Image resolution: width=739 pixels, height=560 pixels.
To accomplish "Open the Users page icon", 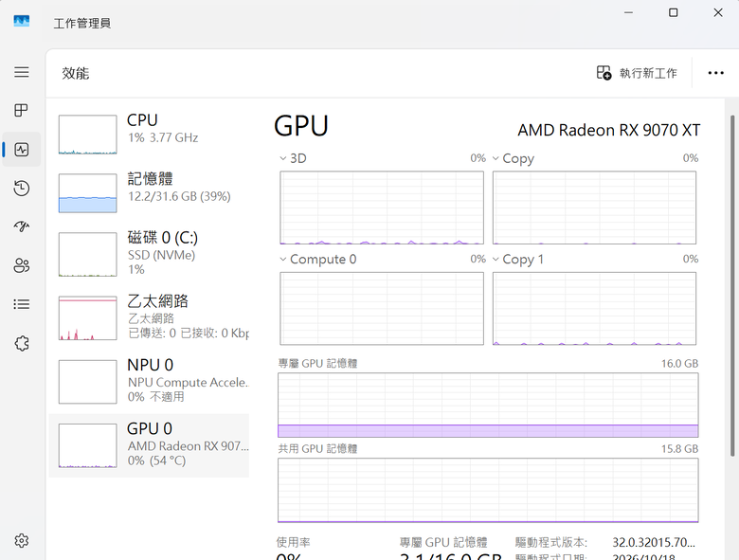I will coord(21,265).
